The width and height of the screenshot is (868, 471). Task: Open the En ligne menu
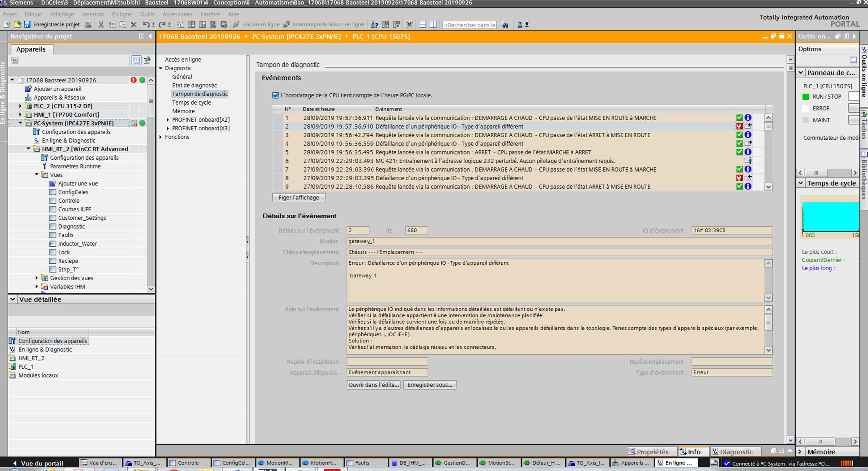pos(122,14)
